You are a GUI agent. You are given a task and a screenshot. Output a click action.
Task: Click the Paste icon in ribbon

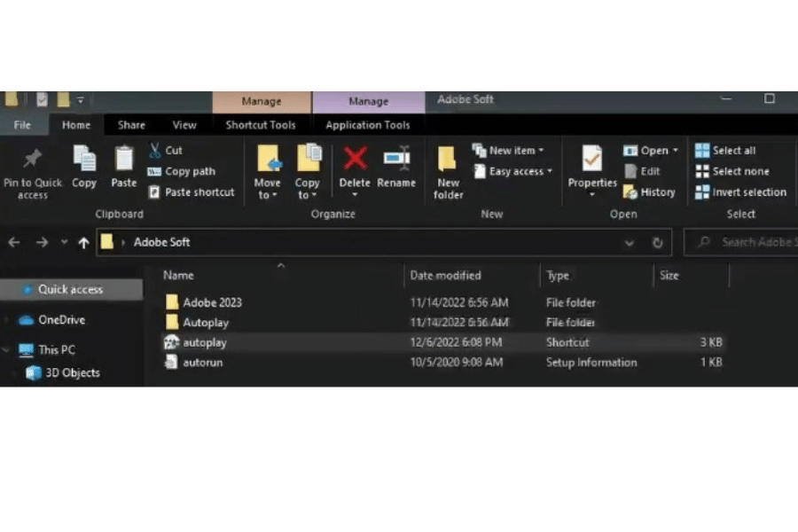pos(124,160)
